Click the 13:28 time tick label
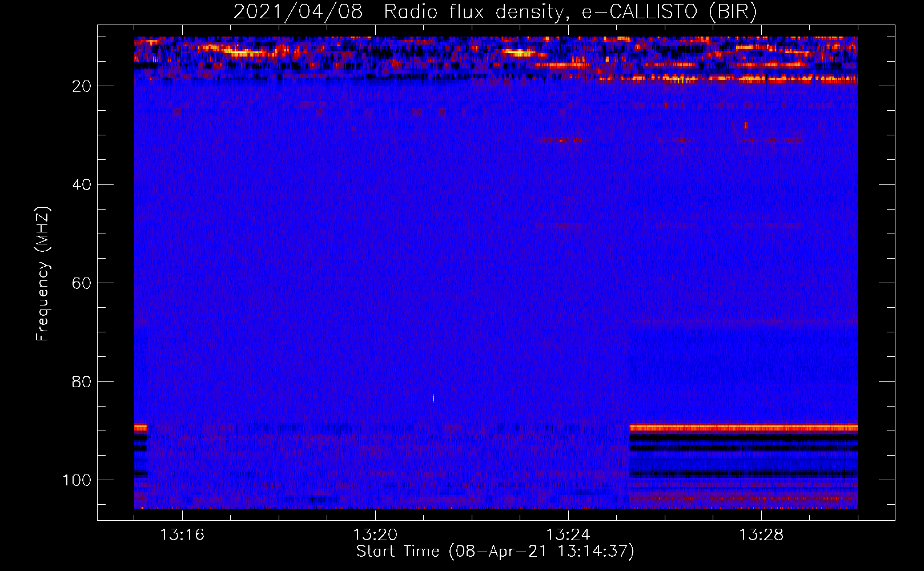Viewport: 924px width, 571px height. [761, 535]
